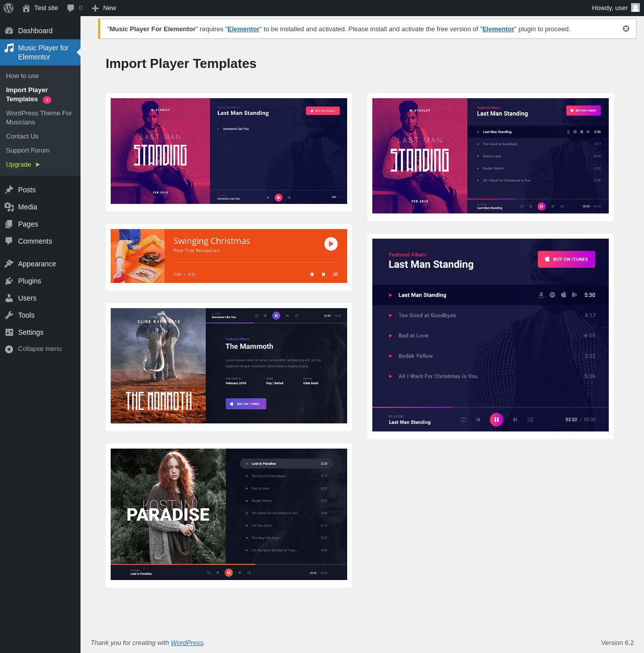Click Too Good at Goodbyes track in large template
This screenshot has height=653, width=644.
coord(427,316)
